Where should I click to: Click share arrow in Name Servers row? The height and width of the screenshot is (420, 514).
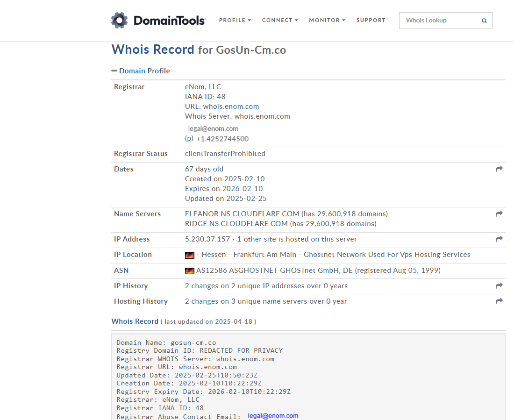[x=499, y=214]
